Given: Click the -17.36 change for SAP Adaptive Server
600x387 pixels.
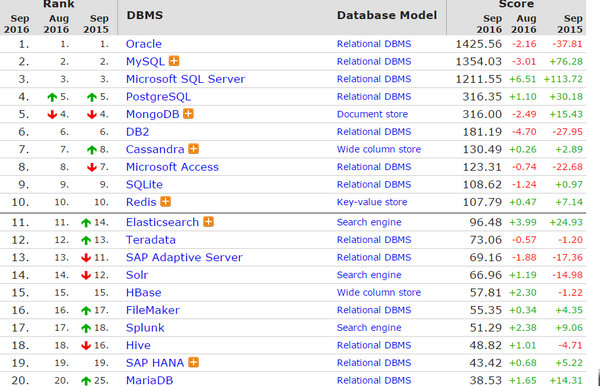Looking at the screenshot, I should coord(567,258).
